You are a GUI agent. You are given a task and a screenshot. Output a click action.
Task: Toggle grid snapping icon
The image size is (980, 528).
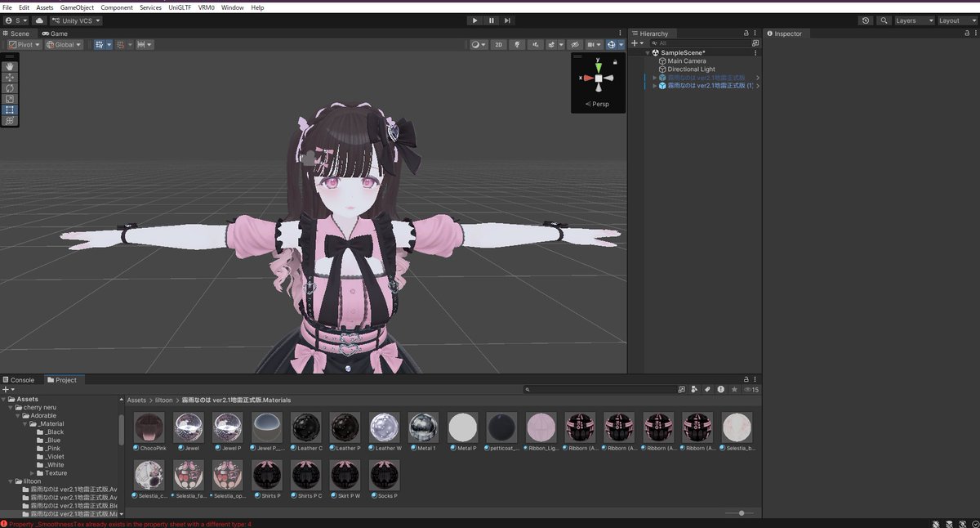click(119, 45)
